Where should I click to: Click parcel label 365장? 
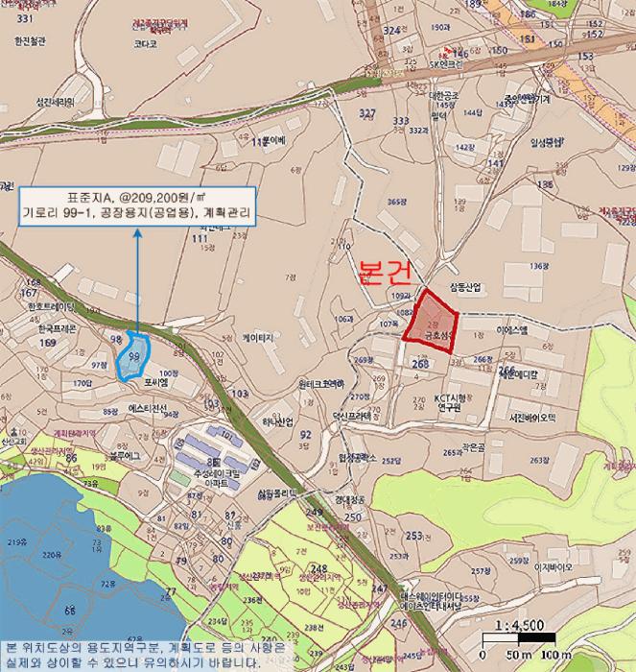[396, 202]
